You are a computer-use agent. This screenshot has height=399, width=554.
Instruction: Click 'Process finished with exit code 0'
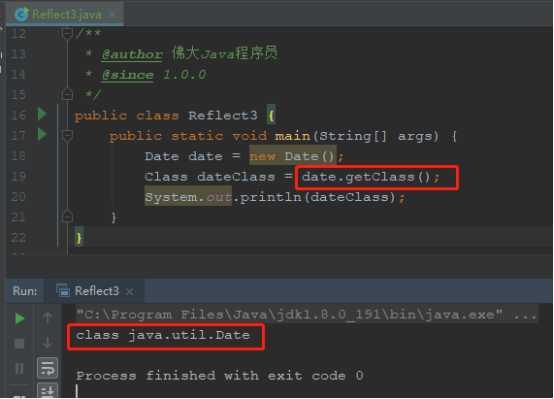(219, 375)
